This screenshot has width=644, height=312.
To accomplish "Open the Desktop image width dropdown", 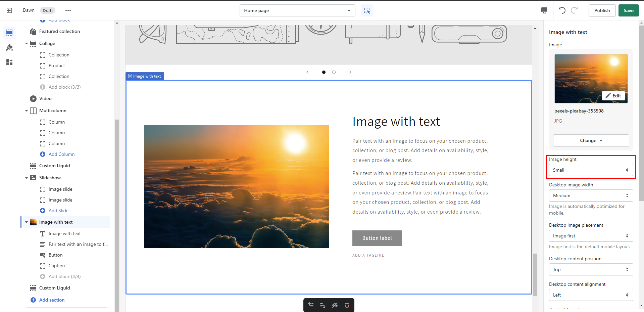I will tap(591, 195).
